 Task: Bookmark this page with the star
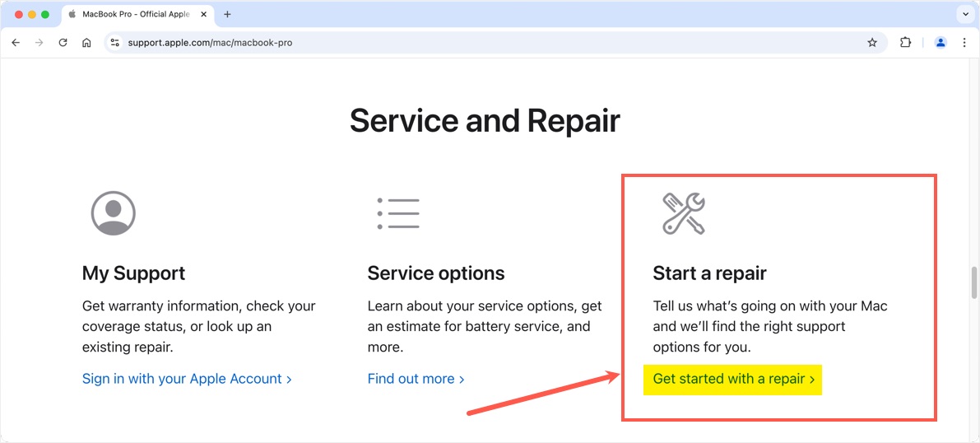tap(872, 43)
